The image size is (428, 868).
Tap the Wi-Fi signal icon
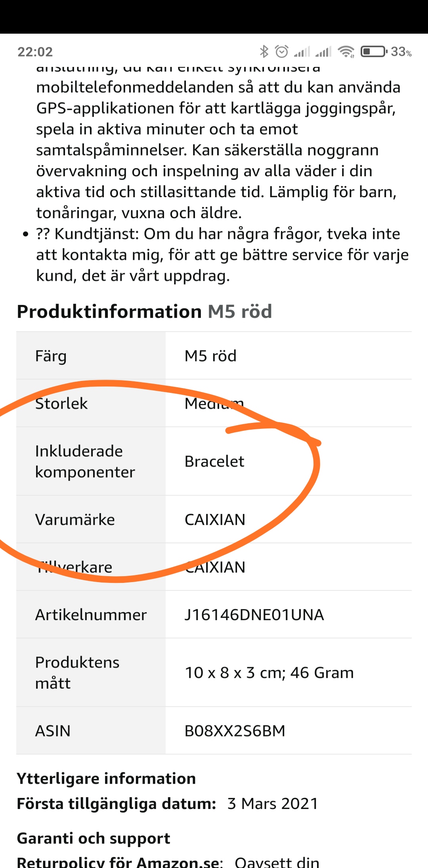[x=346, y=51]
